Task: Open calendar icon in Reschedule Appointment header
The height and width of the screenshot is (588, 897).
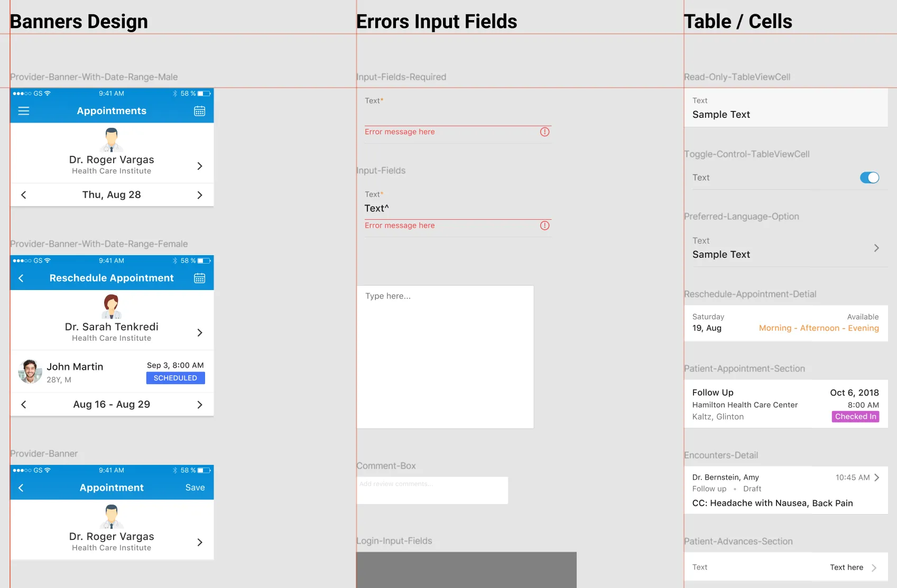Action: tap(199, 278)
